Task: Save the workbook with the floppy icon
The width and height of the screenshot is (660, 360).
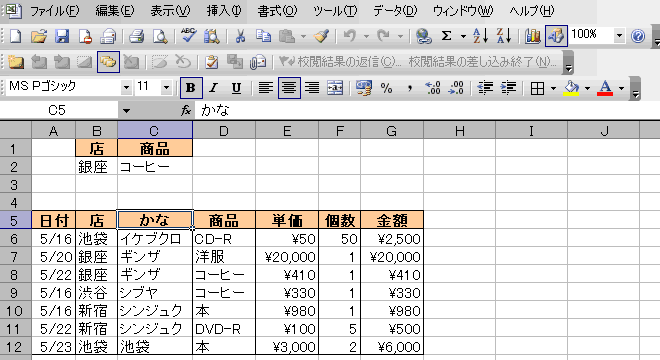Action: [x=62, y=36]
